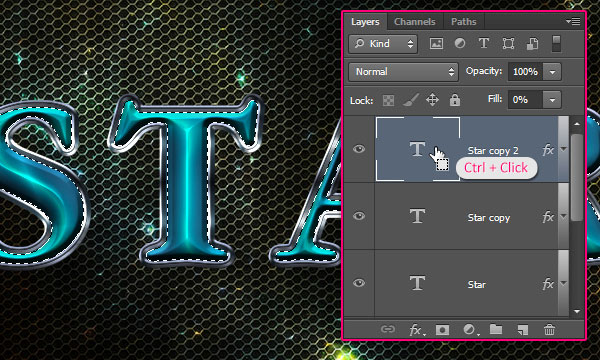The height and width of the screenshot is (360, 600).
Task: Add layer mask icon
Action: tap(442, 329)
